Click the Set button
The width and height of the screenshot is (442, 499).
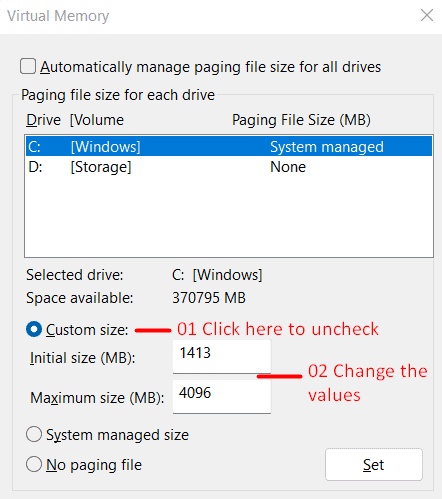[374, 464]
